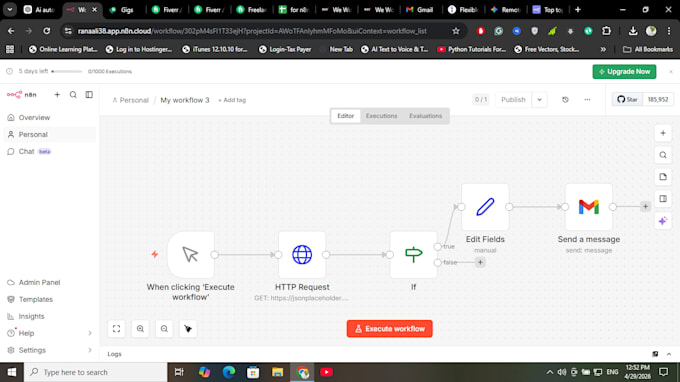This screenshot has width=680, height=382.
Task: Zoom out on the canvas
Action: [164, 329]
